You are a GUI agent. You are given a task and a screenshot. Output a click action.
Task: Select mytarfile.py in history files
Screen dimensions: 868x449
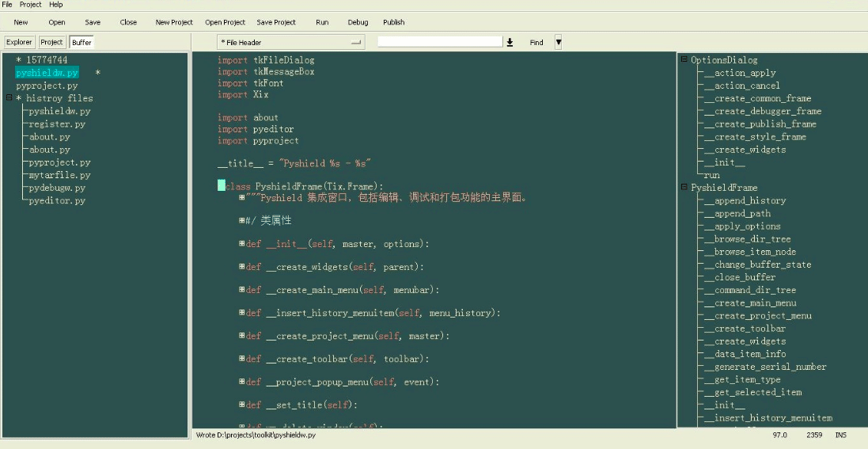click(x=59, y=175)
